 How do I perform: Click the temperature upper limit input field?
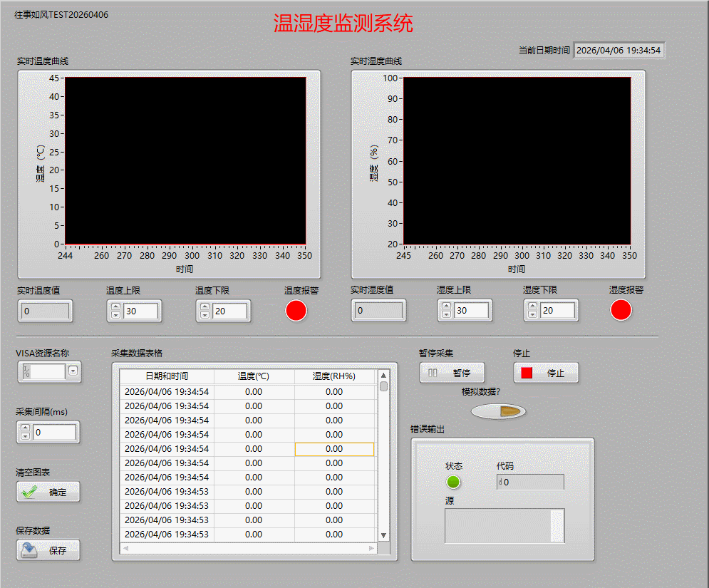140,311
